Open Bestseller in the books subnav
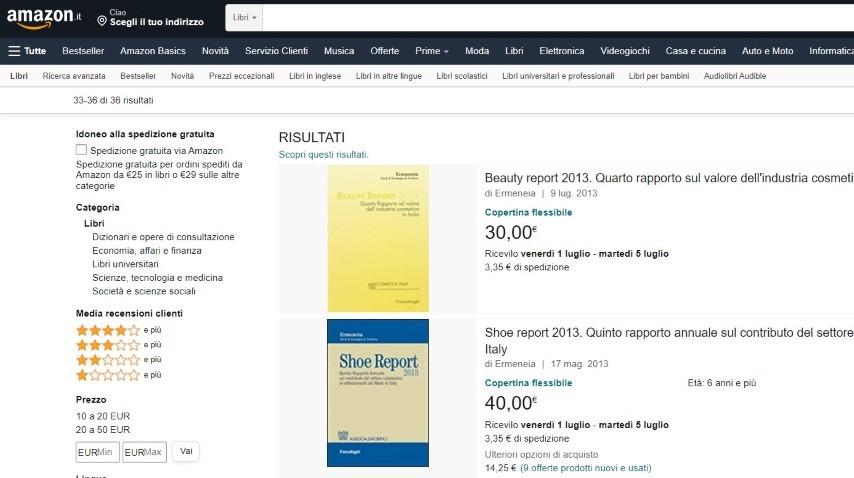The width and height of the screenshot is (854, 478). 138,76
